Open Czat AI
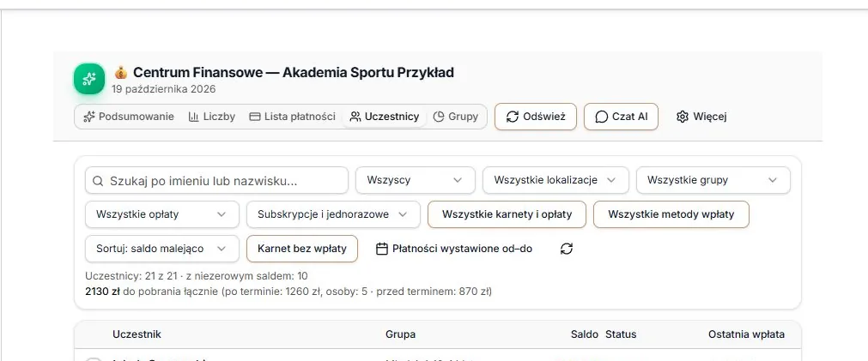 click(621, 117)
